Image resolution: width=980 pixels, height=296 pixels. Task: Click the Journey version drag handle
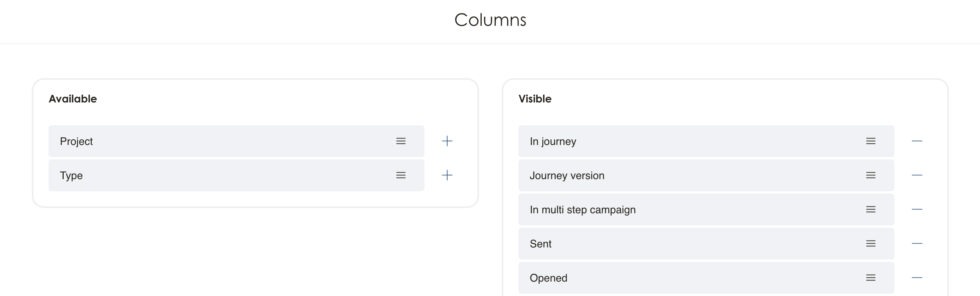[871, 175]
